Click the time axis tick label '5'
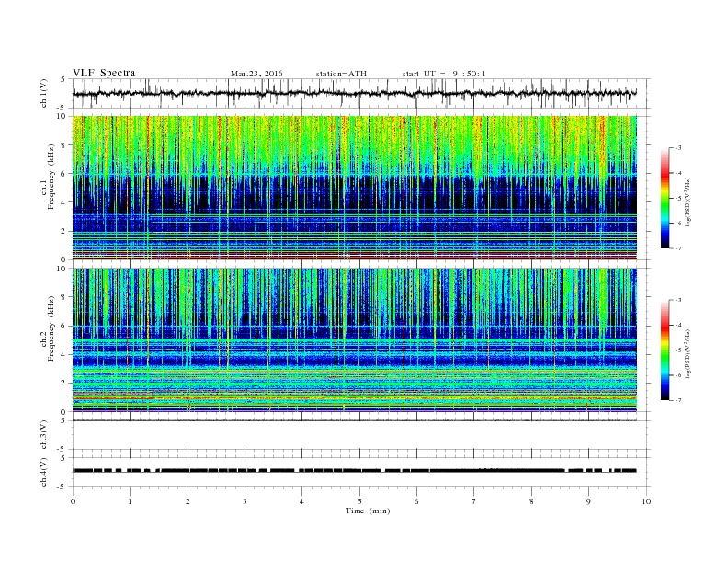 [359, 501]
